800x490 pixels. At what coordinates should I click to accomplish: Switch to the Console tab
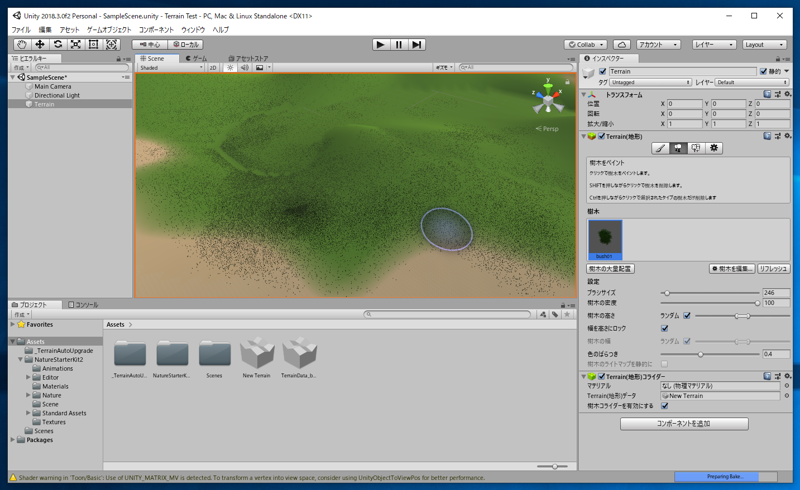click(x=83, y=305)
